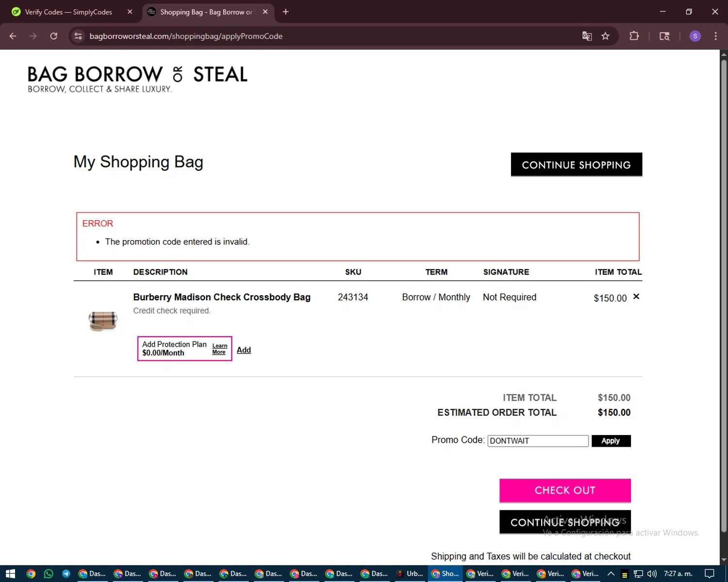Click the Estimated Order Total label
The width and height of the screenshot is (728, 582).
tap(497, 412)
